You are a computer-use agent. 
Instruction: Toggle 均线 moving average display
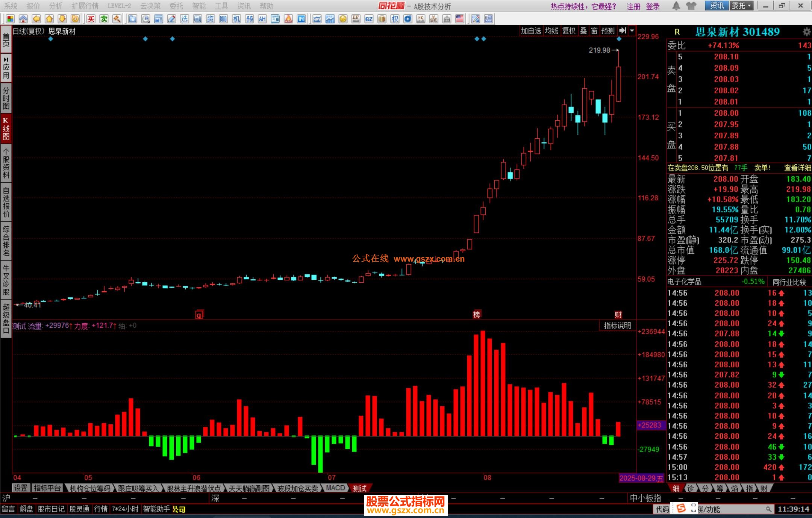pos(551,31)
